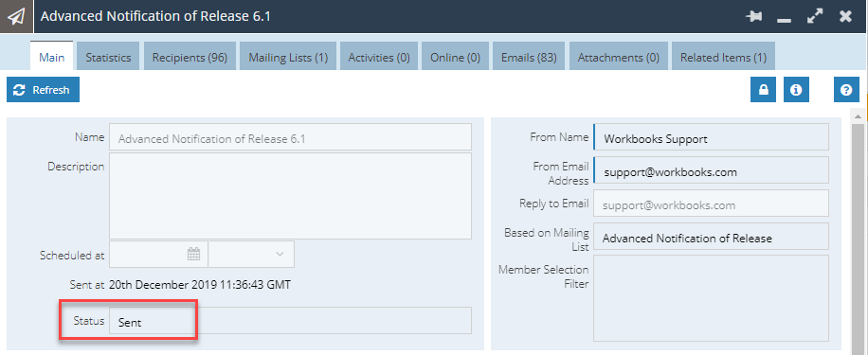This screenshot has width=868, height=355.
Task: Click the paper plane campaign icon
Action: (x=16, y=17)
